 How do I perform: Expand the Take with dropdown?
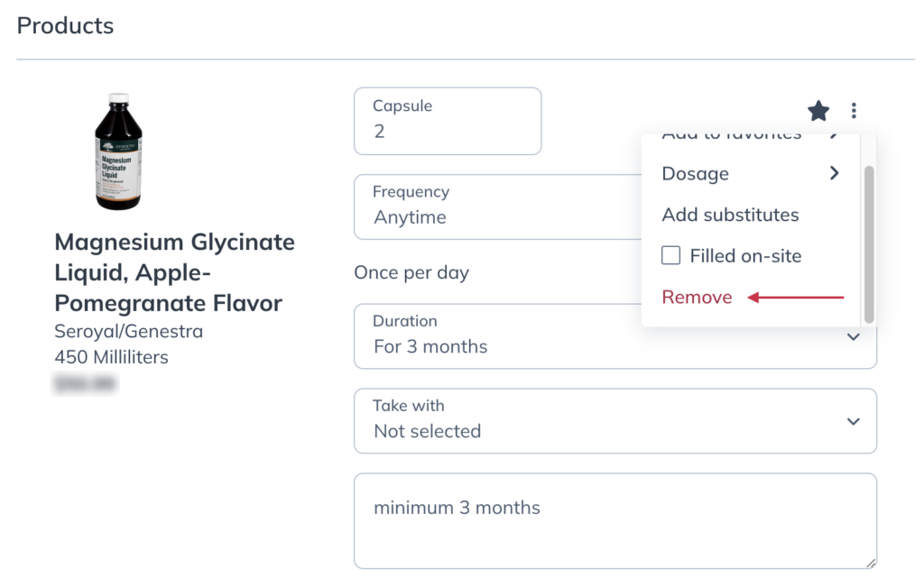pyautogui.click(x=615, y=421)
